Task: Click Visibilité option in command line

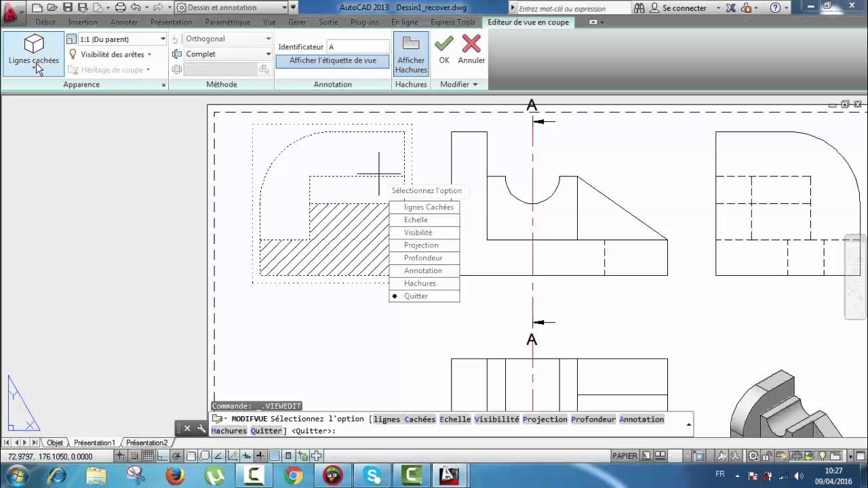Action: pos(496,420)
